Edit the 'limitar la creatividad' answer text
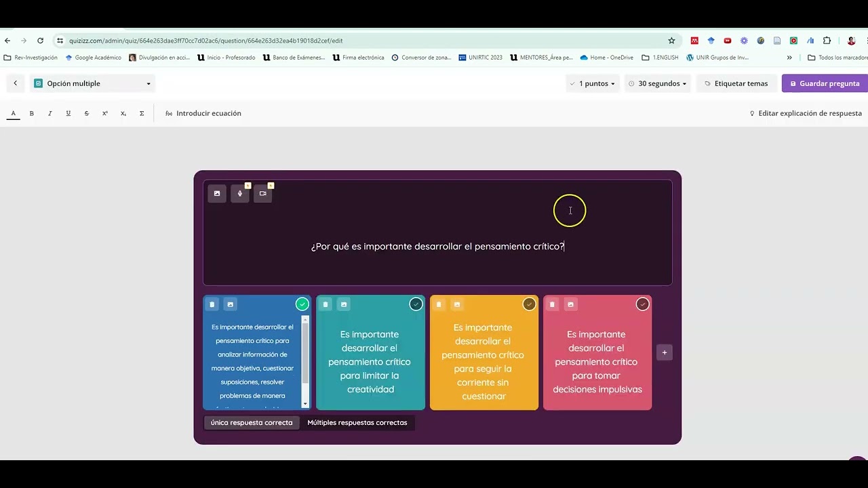868x488 pixels. click(x=370, y=362)
